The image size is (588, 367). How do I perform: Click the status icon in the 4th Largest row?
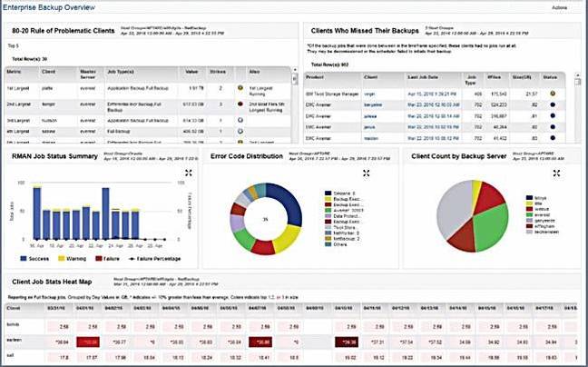[240, 132]
